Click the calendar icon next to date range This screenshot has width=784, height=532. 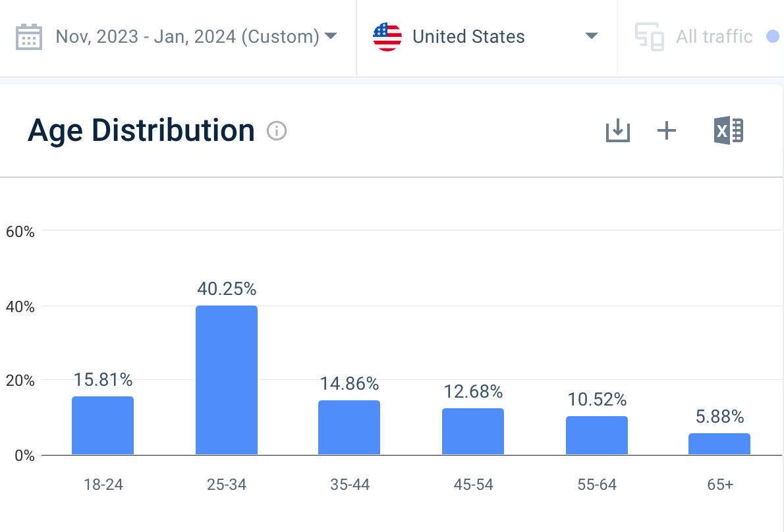click(29, 36)
